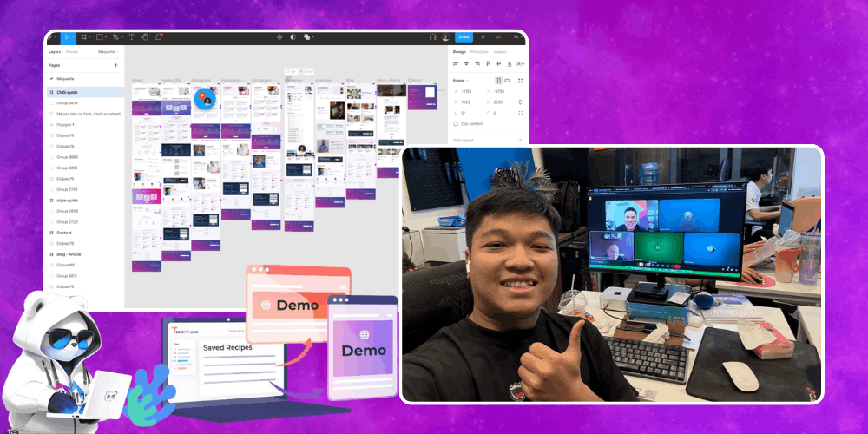Screen dimensions: 868x434
Task: Select the Pen tool
Action: [x=115, y=37]
